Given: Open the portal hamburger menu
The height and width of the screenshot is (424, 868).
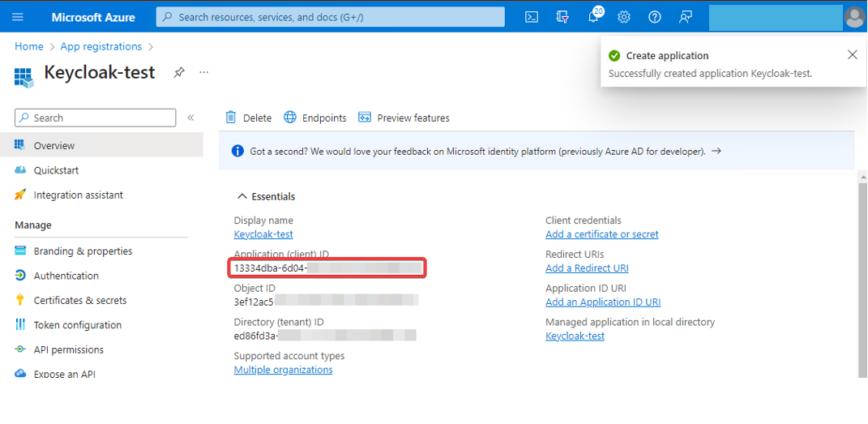Looking at the screenshot, I should pyautogui.click(x=18, y=16).
